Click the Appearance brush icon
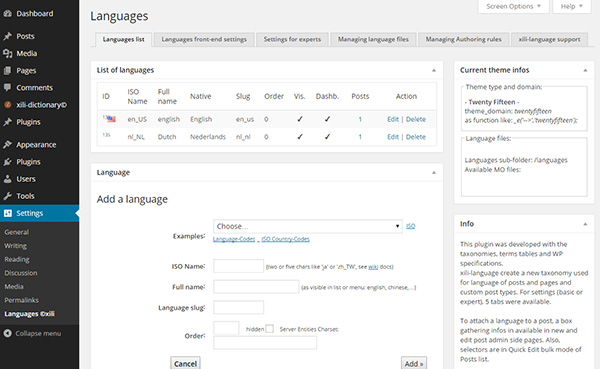 tap(7, 145)
